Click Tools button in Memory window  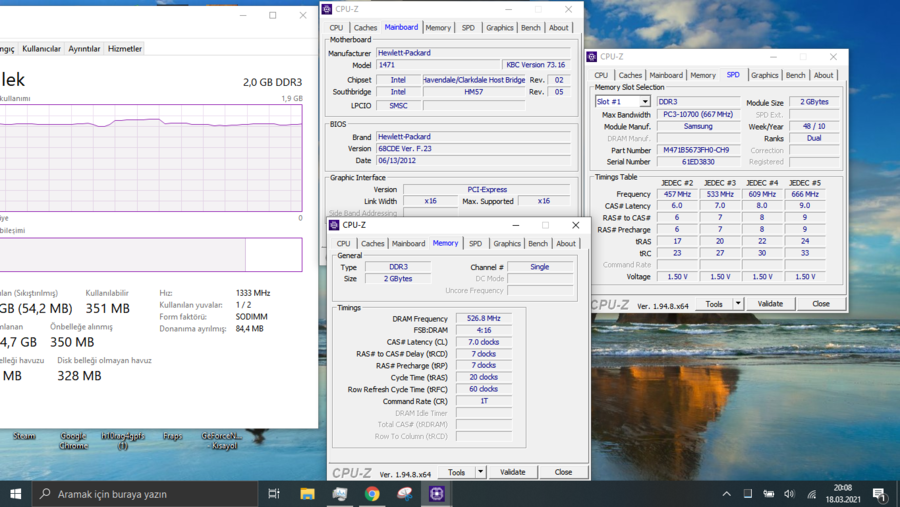coord(456,472)
